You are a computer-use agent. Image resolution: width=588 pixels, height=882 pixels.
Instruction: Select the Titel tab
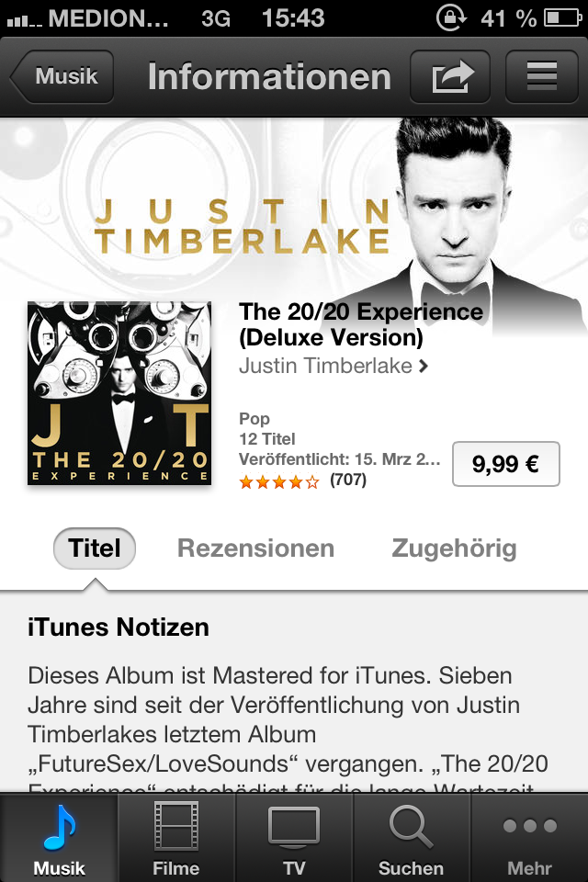pyautogui.click(x=95, y=548)
